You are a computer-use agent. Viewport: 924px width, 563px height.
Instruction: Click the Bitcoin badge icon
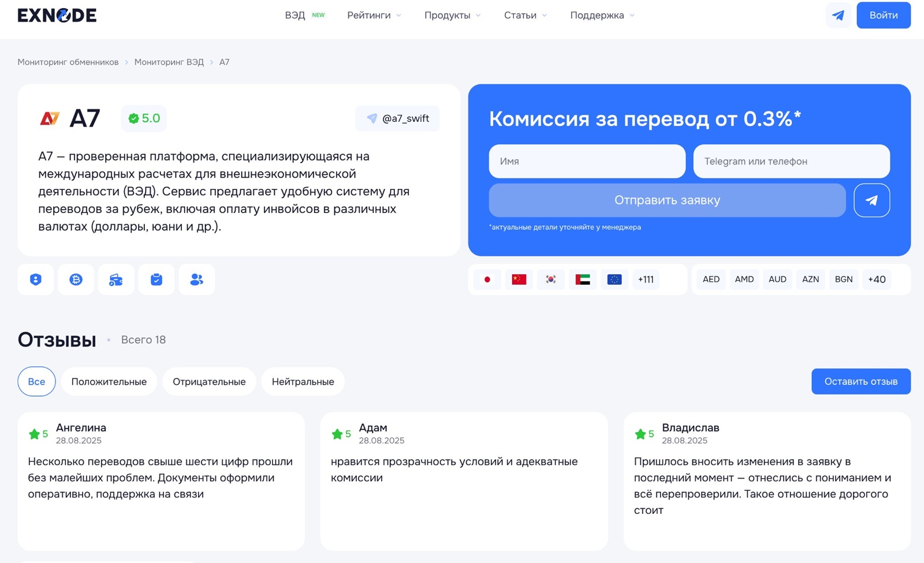(76, 279)
